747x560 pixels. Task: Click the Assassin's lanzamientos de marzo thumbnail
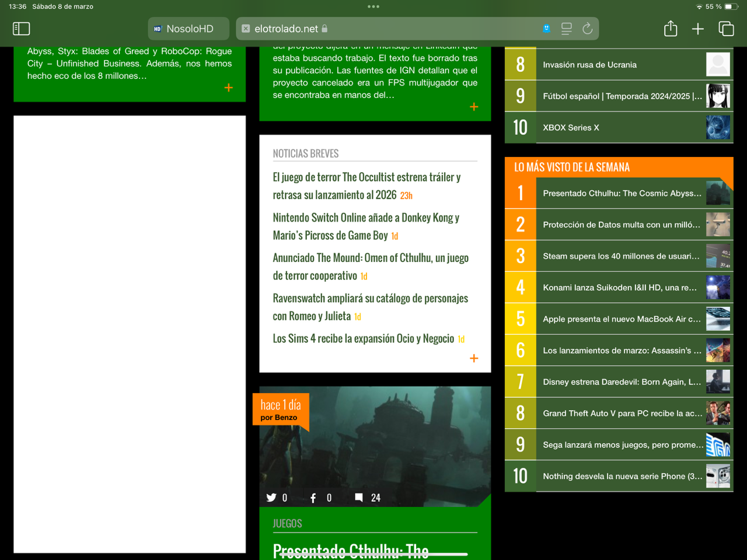click(718, 350)
